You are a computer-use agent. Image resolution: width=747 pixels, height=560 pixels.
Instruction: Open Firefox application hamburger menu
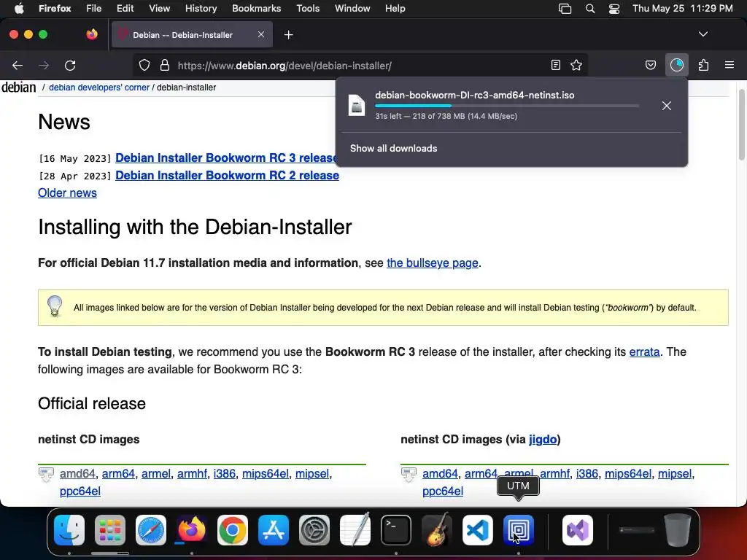[x=729, y=65]
